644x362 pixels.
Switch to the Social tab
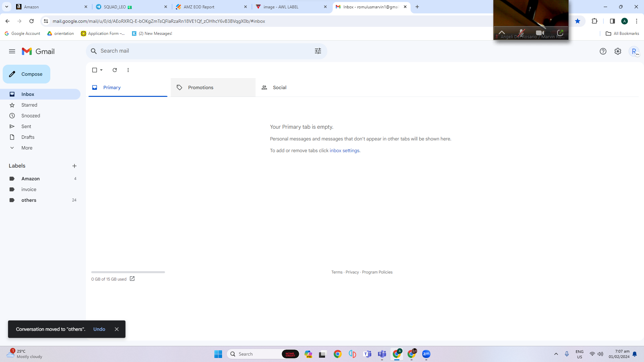coord(298,87)
